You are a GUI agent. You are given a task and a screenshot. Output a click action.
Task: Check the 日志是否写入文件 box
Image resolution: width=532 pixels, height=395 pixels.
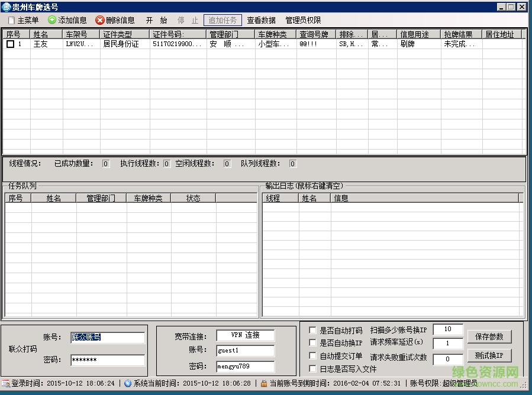point(312,368)
